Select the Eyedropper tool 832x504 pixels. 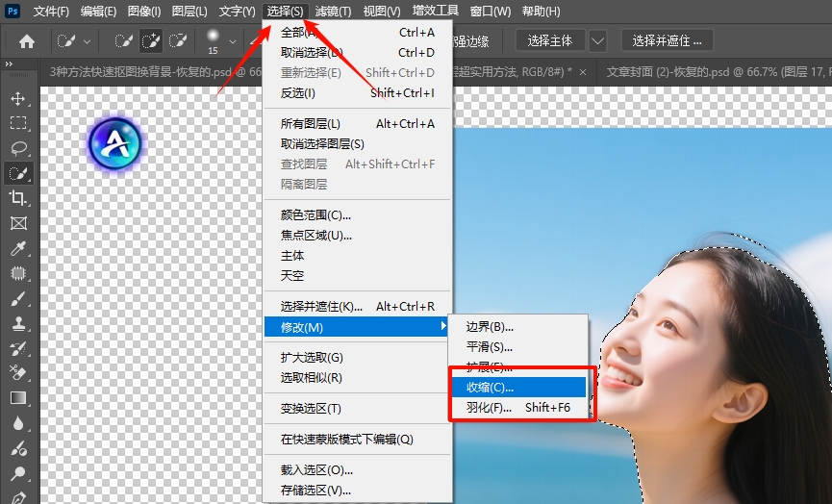[x=17, y=249]
